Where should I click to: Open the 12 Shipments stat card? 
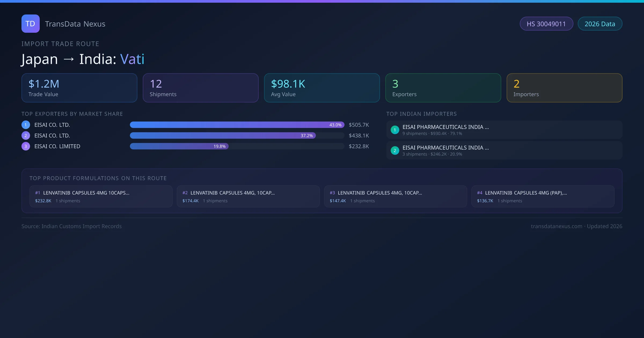coord(200,88)
